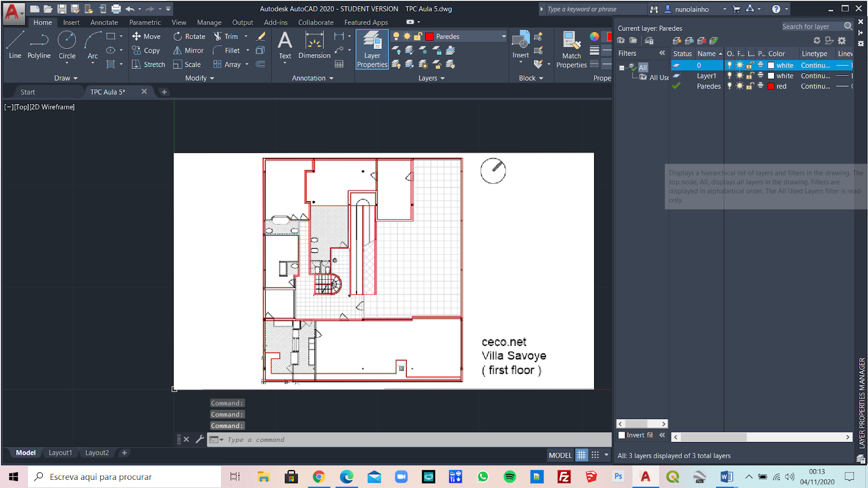This screenshot has width=868, height=488.
Task: Toggle On/Off bulb for layer 0
Action: (x=730, y=65)
